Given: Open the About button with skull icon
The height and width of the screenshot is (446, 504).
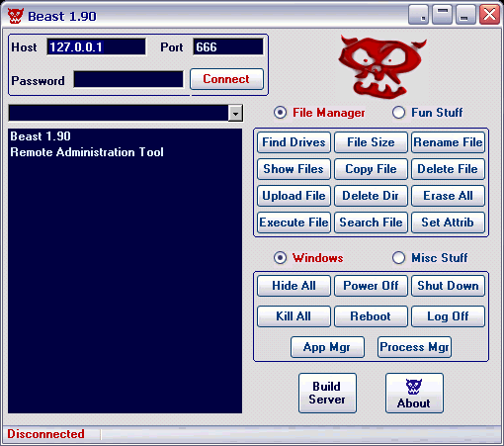Looking at the screenshot, I should (x=414, y=393).
